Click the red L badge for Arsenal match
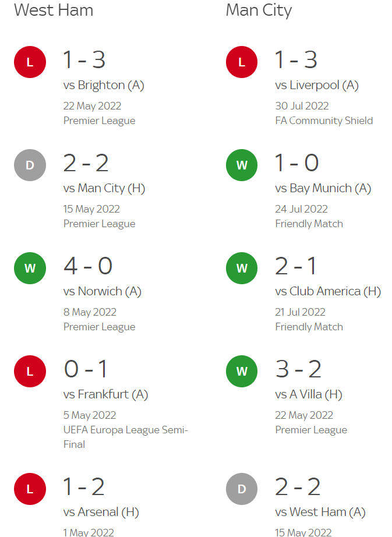 click(30, 489)
